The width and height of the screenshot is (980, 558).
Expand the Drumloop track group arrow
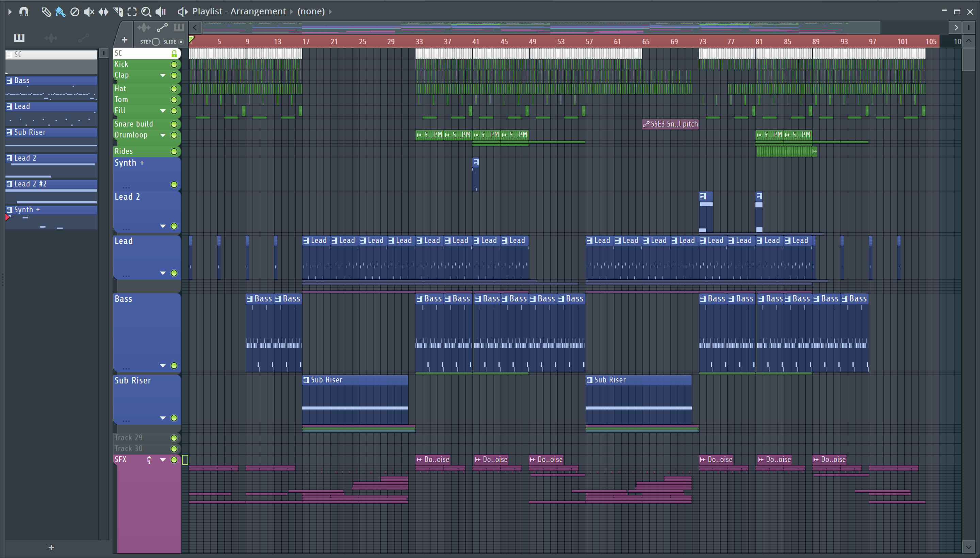pos(163,135)
